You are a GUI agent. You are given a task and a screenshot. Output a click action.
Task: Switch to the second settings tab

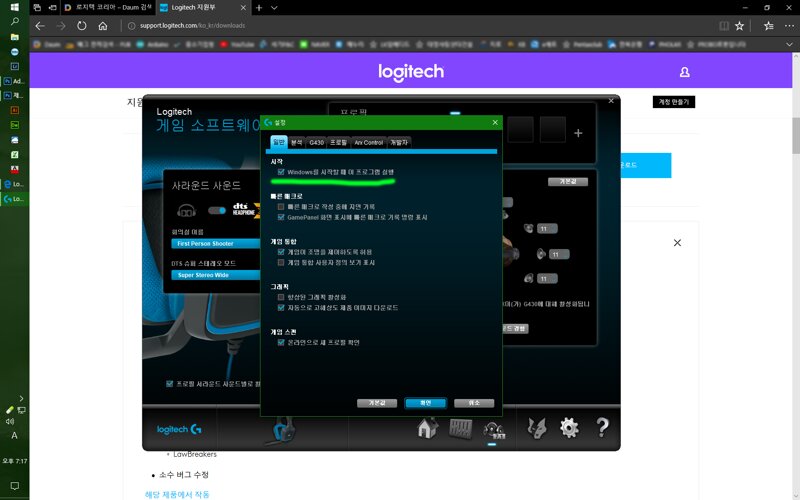coord(296,143)
